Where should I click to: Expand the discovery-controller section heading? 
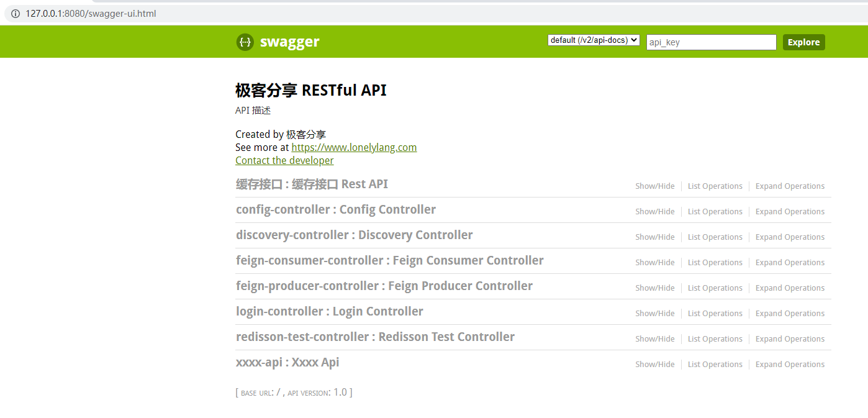pyautogui.click(x=355, y=235)
